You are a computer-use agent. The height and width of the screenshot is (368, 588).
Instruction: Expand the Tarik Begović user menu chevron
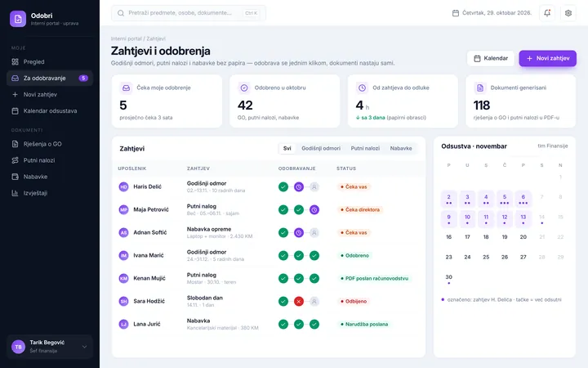[x=84, y=347]
